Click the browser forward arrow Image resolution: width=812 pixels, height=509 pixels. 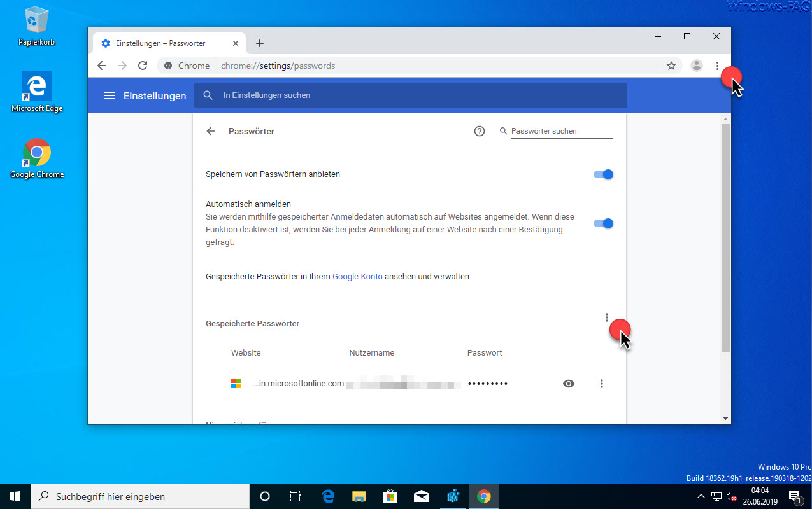point(122,66)
